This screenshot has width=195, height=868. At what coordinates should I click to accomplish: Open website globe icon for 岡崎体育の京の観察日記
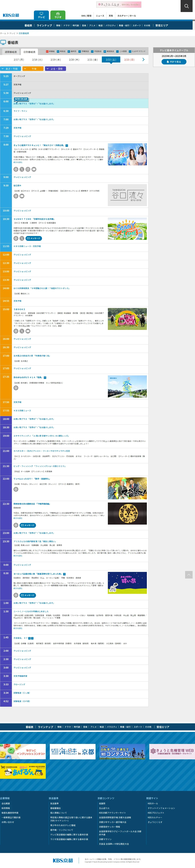tap(16, 525)
